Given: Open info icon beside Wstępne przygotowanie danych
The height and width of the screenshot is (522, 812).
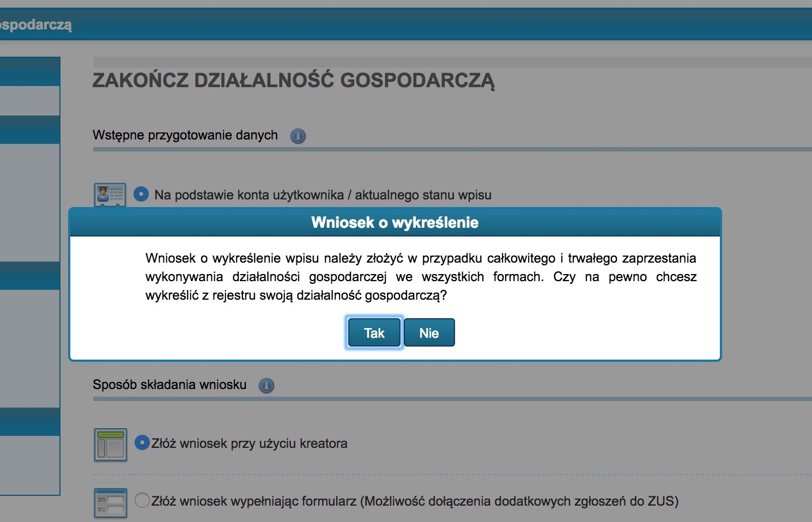Looking at the screenshot, I should (x=298, y=136).
